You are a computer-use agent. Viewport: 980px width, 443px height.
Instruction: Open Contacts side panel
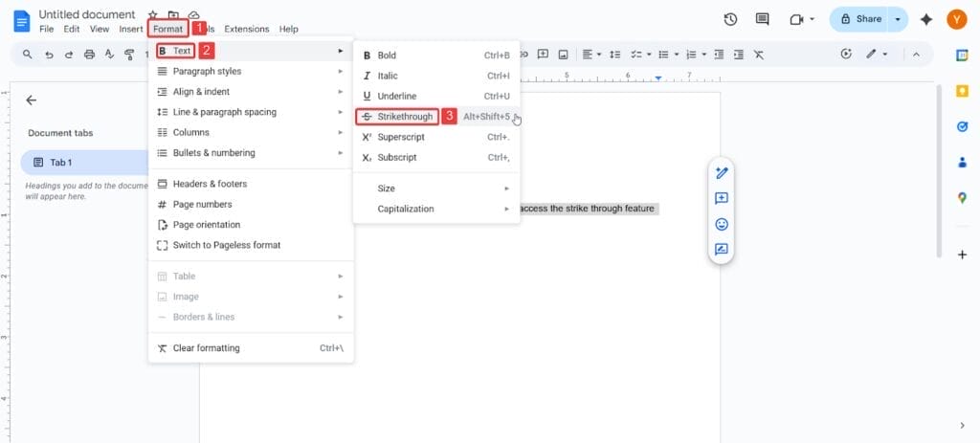(x=963, y=163)
